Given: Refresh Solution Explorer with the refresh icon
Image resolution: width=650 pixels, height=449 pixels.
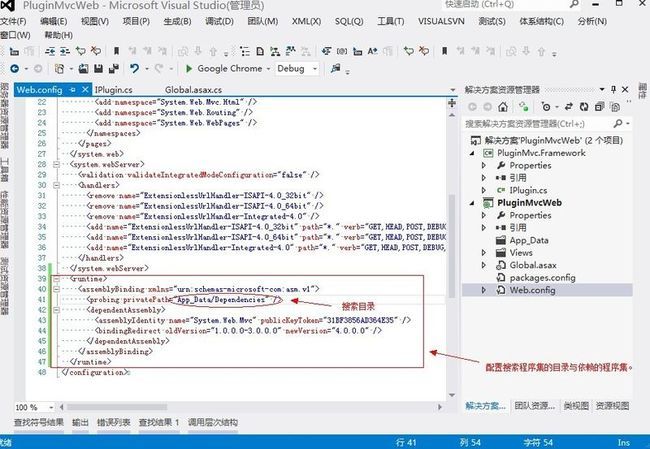Looking at the screenshot, I should click(x=584, y=107).
